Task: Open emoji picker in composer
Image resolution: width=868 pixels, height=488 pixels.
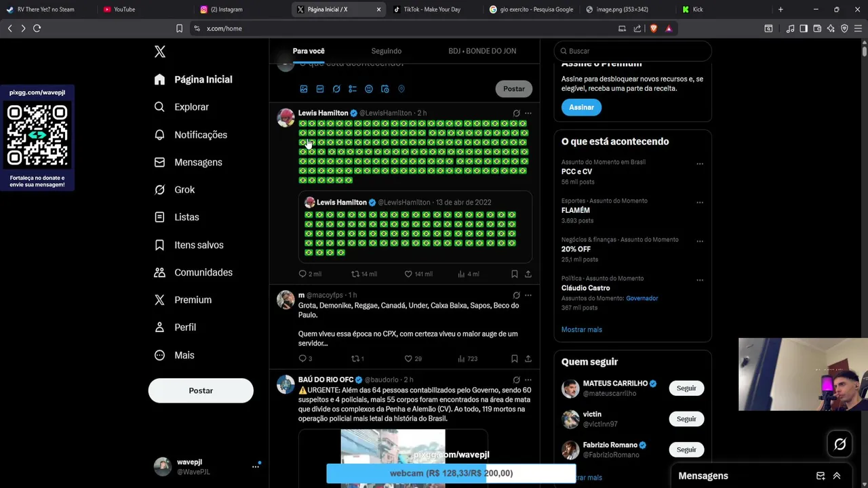Action: [369, 89]
